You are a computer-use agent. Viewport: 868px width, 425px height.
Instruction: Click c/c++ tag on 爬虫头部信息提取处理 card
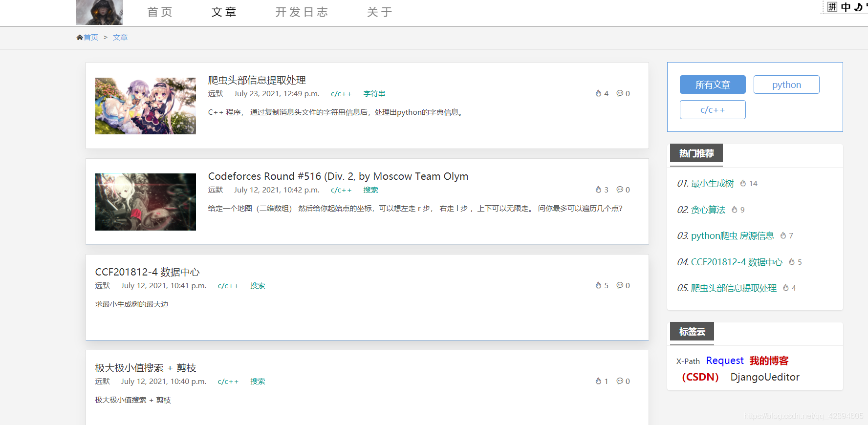pos(341,94)
